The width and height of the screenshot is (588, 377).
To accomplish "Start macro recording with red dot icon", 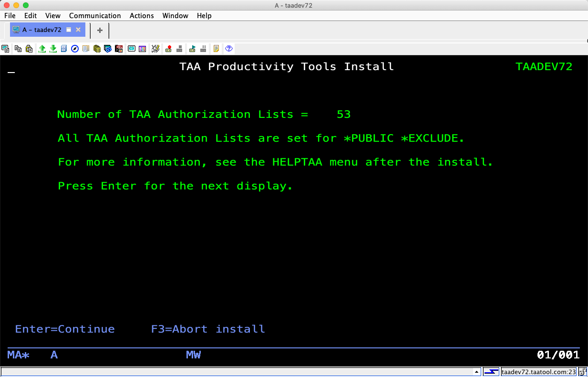I will (168, 49).
